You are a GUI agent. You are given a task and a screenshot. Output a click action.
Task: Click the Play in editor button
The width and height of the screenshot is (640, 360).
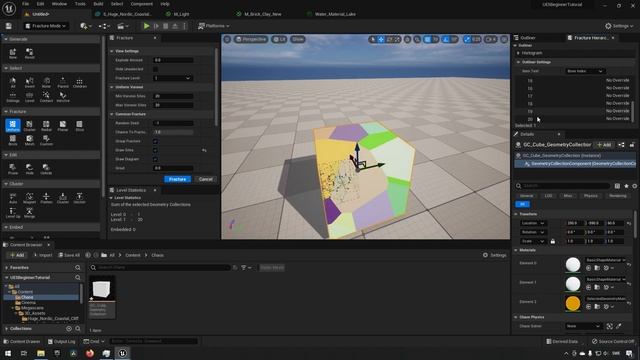tap(146, 26)
